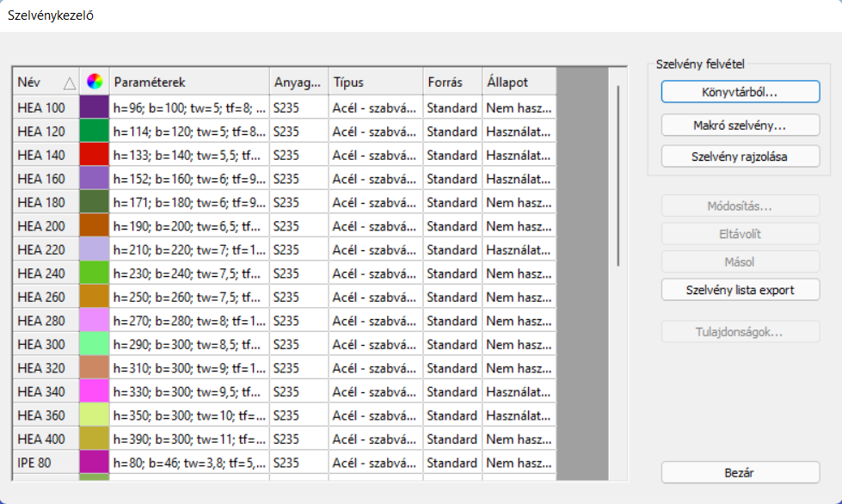Open Könyvtárból… section library
The height and width of the screenshot is (504, 842).
coord(740,90)
